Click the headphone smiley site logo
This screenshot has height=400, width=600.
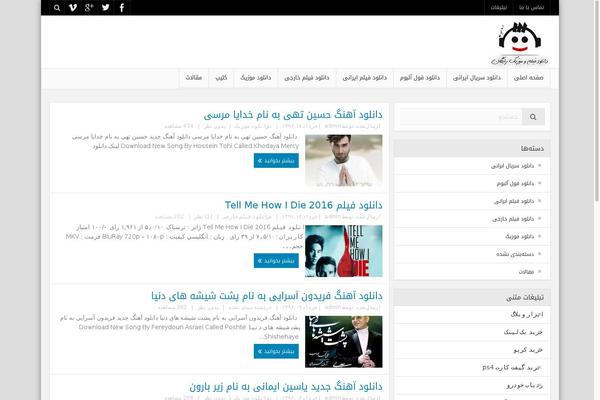point(519,43)
